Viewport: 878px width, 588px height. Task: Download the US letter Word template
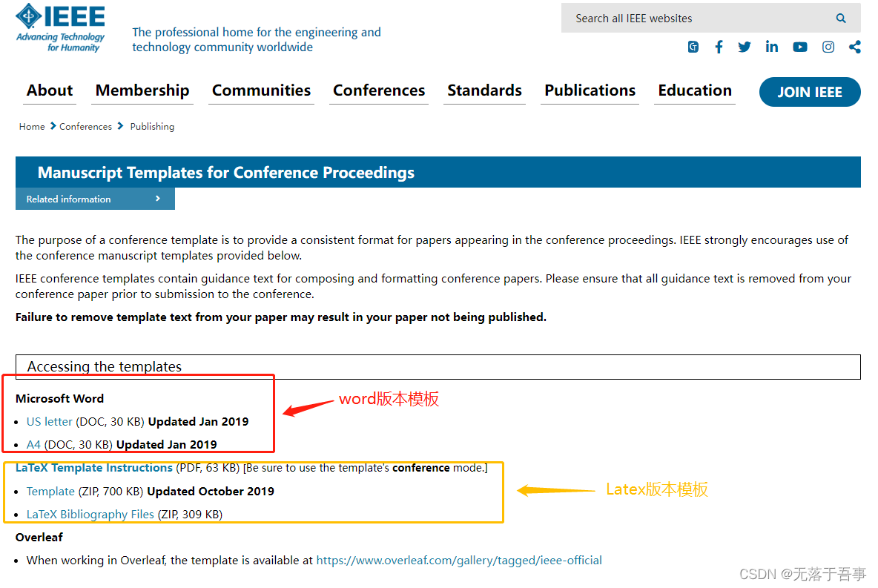tap(49, 422)
